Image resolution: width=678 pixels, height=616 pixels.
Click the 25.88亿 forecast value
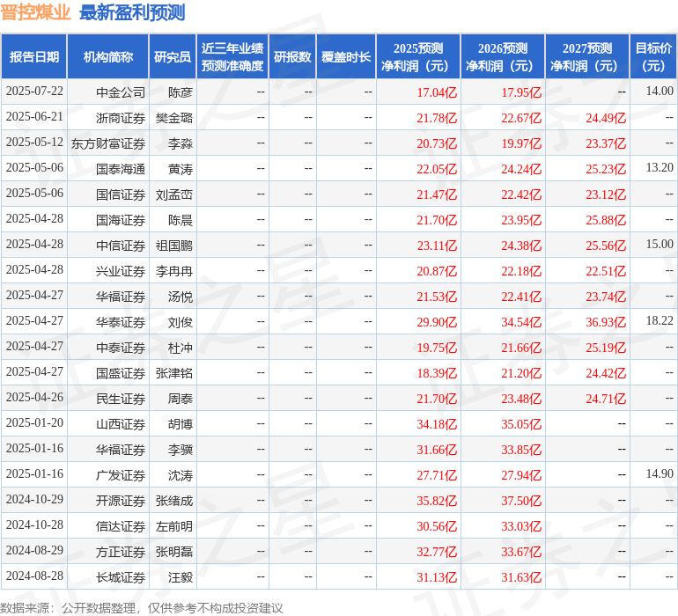(606, 220)
